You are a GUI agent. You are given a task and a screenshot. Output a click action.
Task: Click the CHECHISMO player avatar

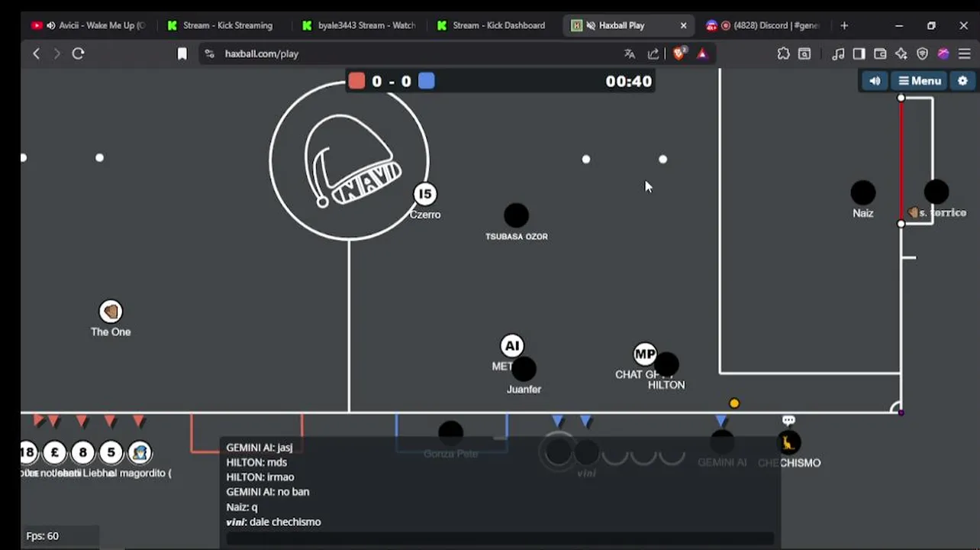[x=788, y=442]
